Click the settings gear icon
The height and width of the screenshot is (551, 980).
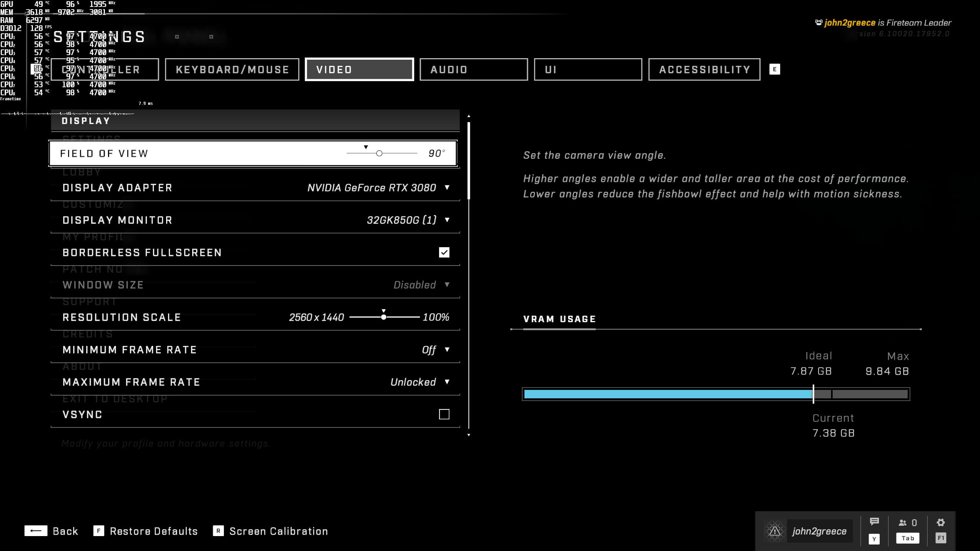[x=941, y=523]
